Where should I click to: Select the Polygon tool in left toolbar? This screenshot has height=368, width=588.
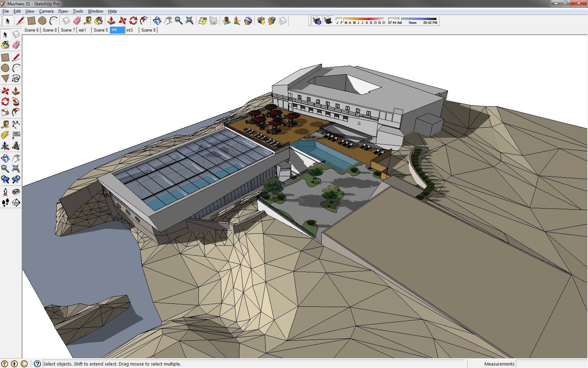5,79
